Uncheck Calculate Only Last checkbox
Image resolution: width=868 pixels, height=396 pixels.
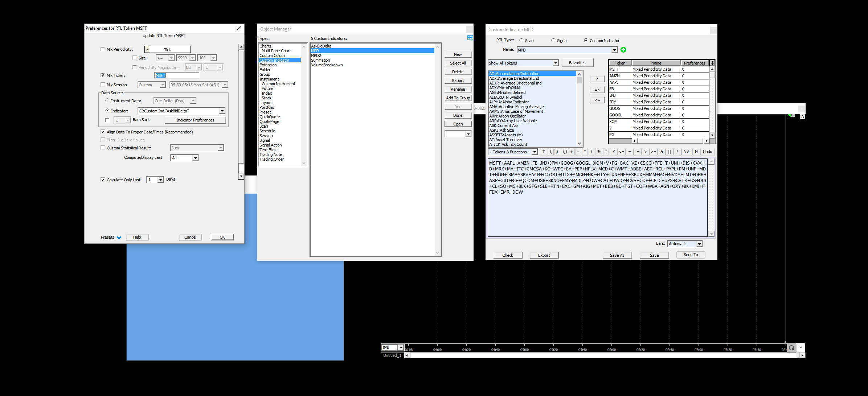coord(103,180)
